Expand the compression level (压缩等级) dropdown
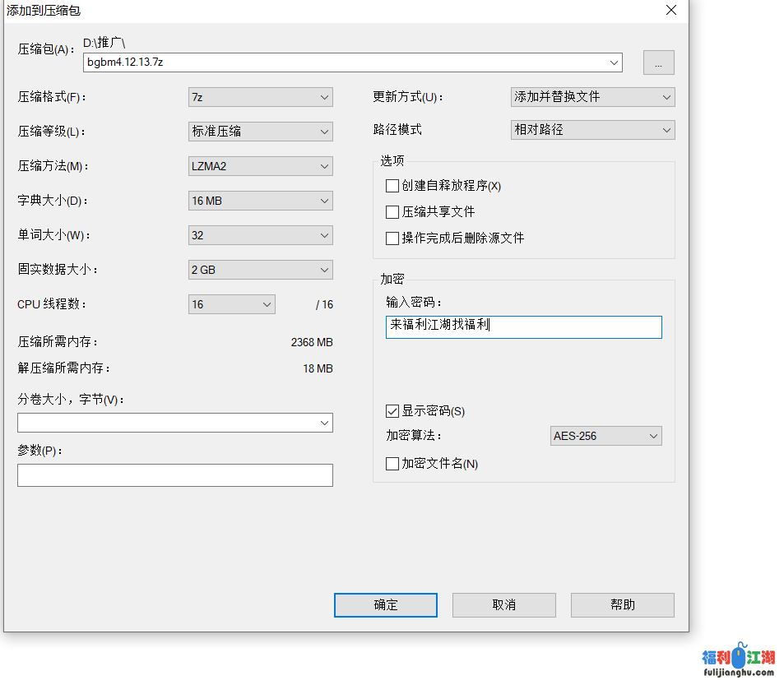Image resolution: width=784 pixels, height=685 pixels. [x=260, y=132]
